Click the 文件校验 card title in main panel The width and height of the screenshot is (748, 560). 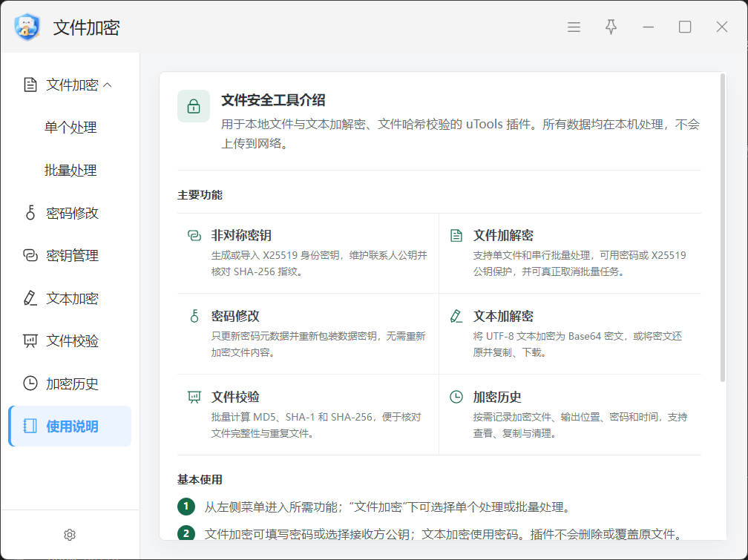tap(236, 397)
